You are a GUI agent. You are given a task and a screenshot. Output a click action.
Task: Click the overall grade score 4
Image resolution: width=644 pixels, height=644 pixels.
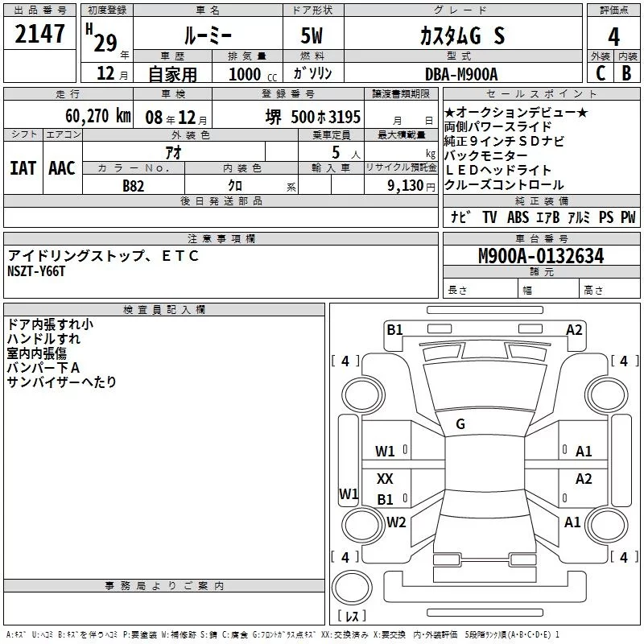(614, 35)
